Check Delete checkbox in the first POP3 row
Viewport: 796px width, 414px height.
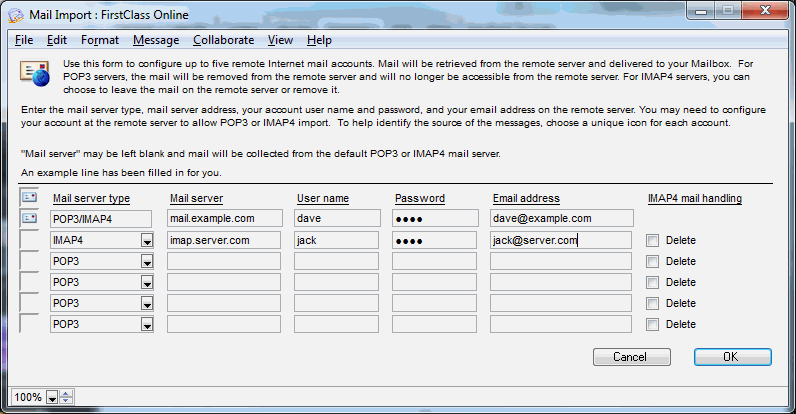click(x=653, y=261)
